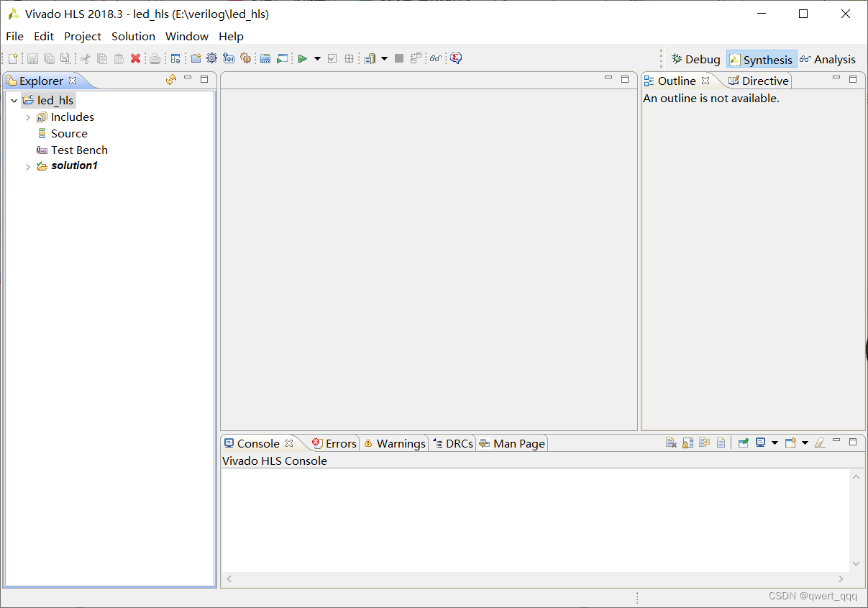Click the Copy pages icon in toolbar

click(102, 58)
